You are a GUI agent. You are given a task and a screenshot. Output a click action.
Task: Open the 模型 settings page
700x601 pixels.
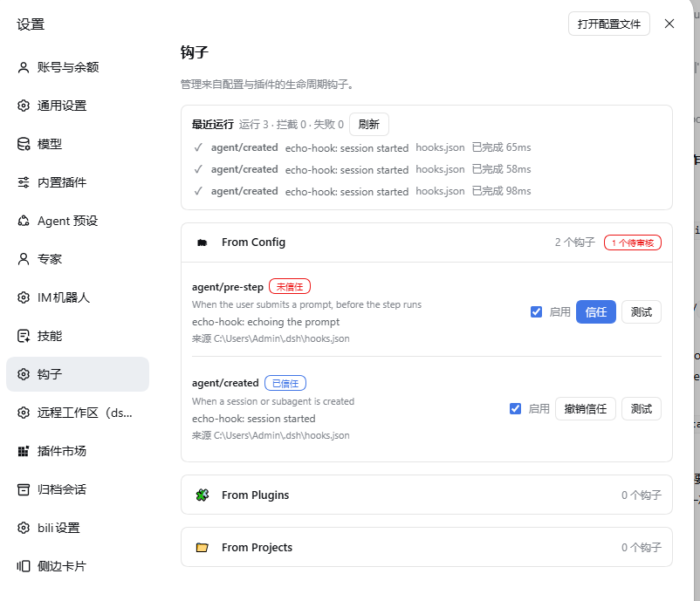click(78, 144)
